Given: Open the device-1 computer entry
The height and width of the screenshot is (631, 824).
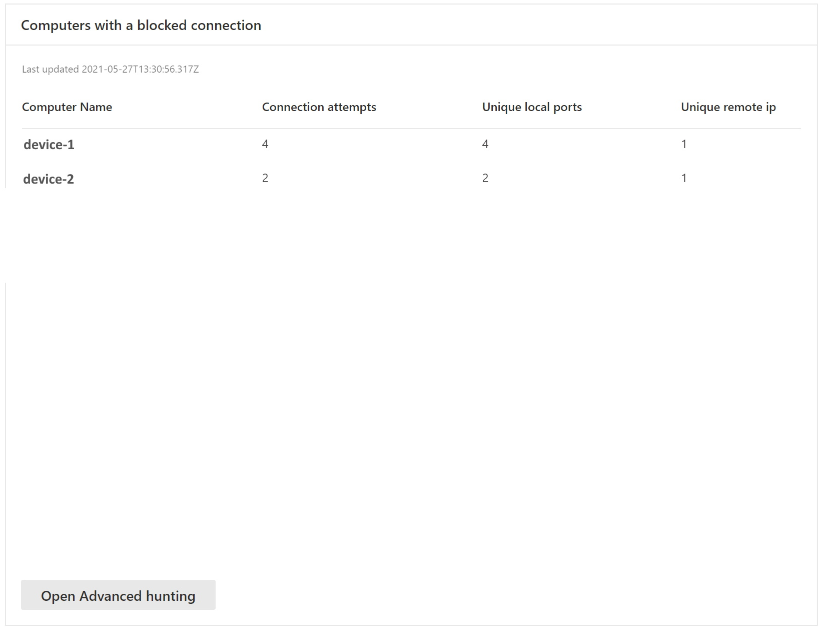Looking at the screenshot, I should click(x=49, y=145).
